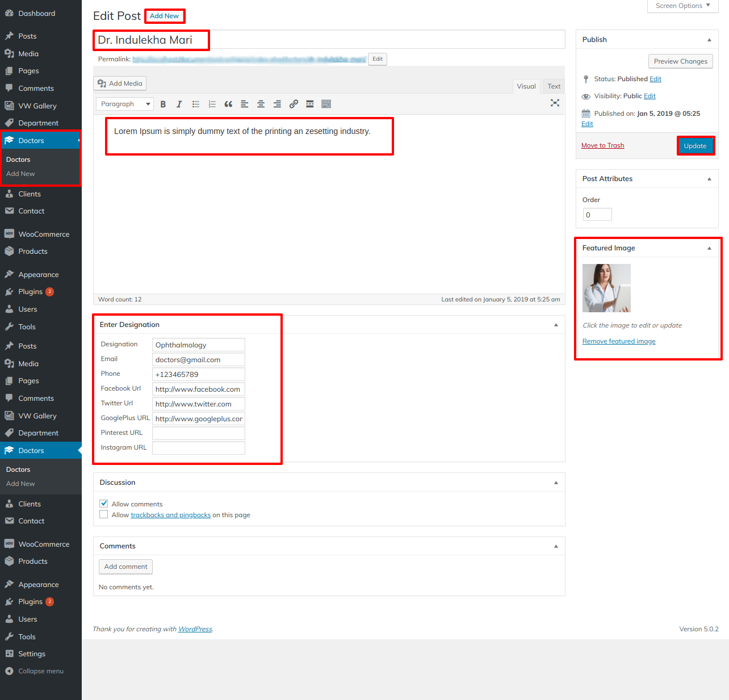Center align the text
Viewport: 729px width, 700px height.
pyautogui.click(x=261, y=104)
